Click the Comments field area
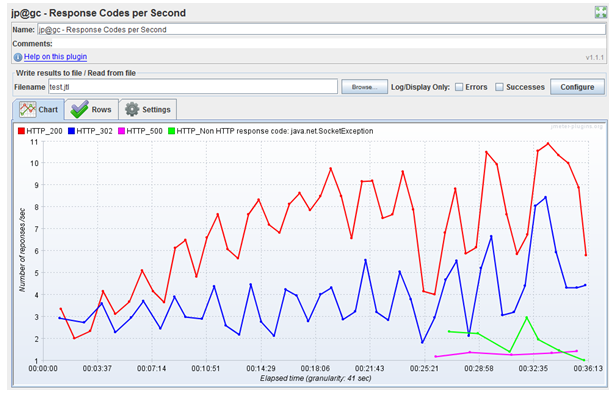 click(x=329, y=44)
